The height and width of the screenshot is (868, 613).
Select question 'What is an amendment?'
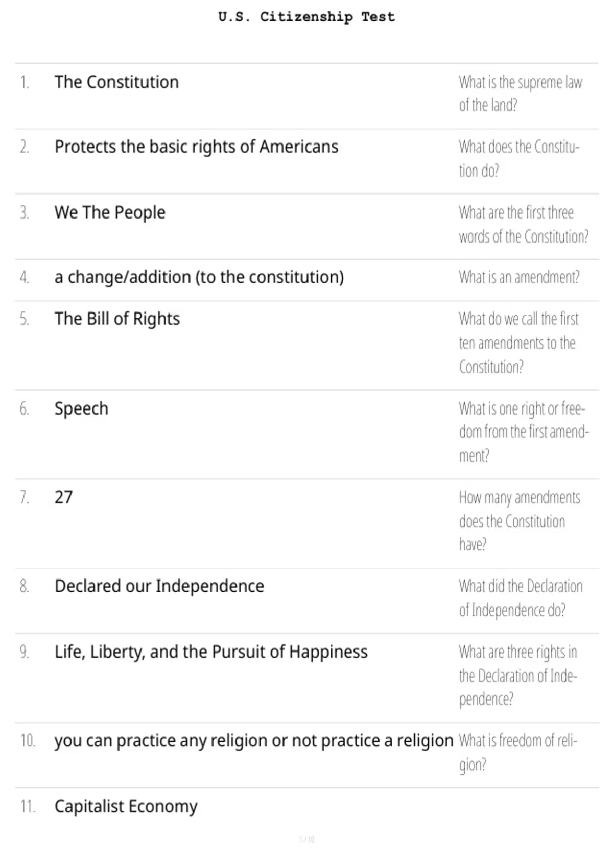[519, 277]
